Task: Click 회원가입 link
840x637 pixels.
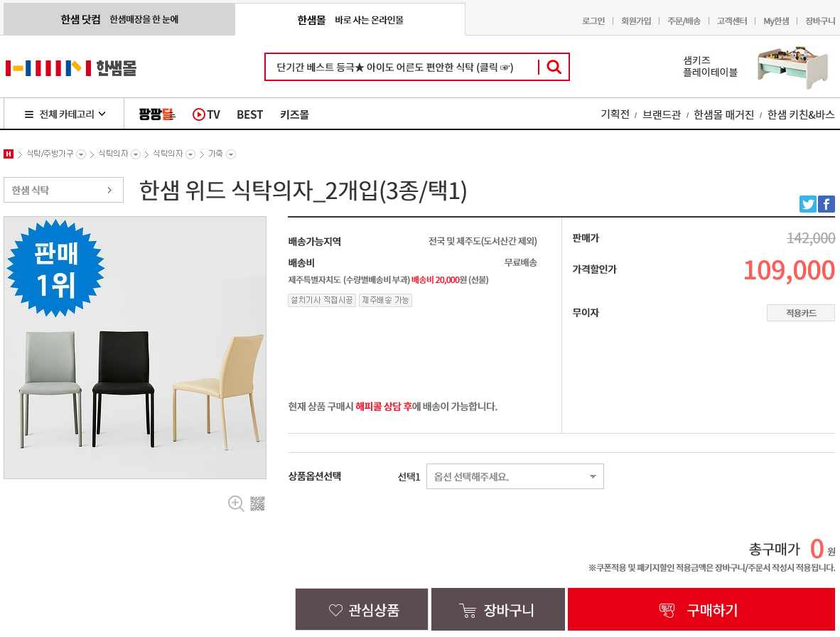Action: [x=636, y=21]
